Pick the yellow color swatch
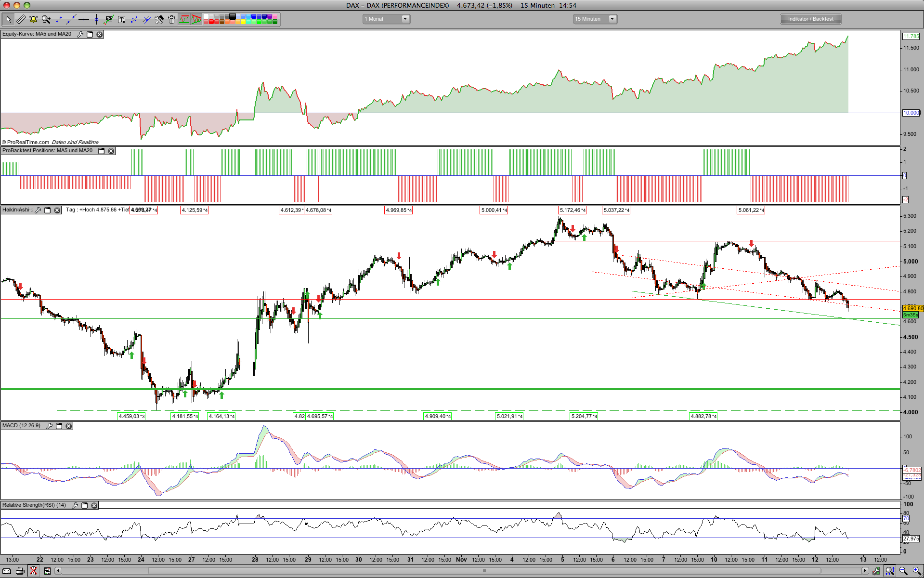Viewport: 924px width, 578px height. coord(243,22)
